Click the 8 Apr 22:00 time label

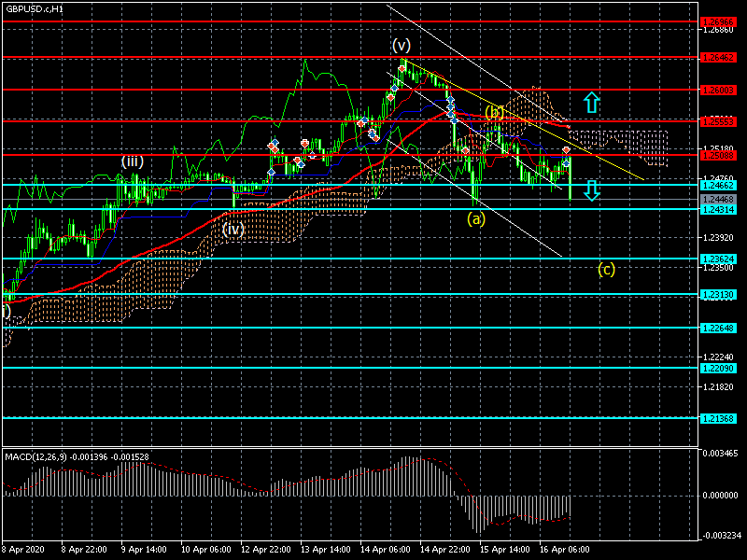(x=84, y=550)
